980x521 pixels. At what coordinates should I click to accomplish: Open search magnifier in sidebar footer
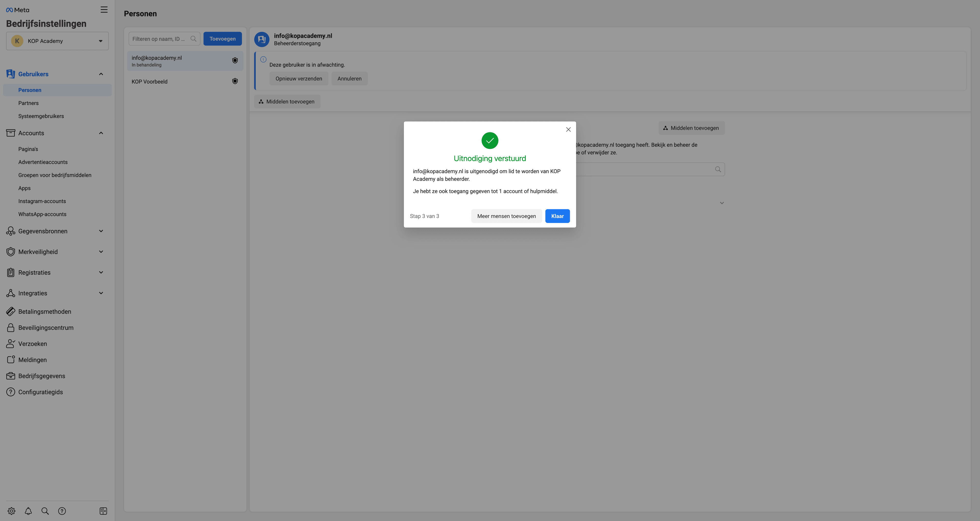[45, 511]
